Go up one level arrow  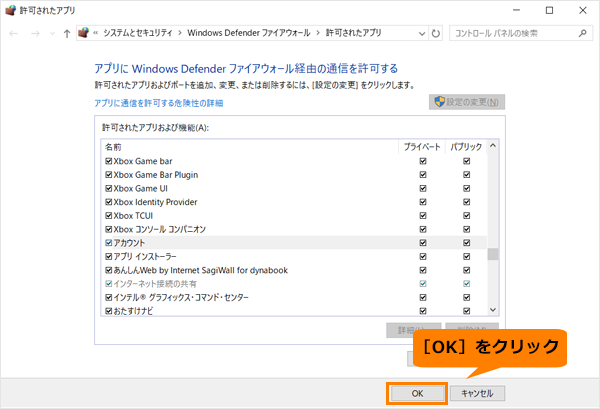coord(67,34)
